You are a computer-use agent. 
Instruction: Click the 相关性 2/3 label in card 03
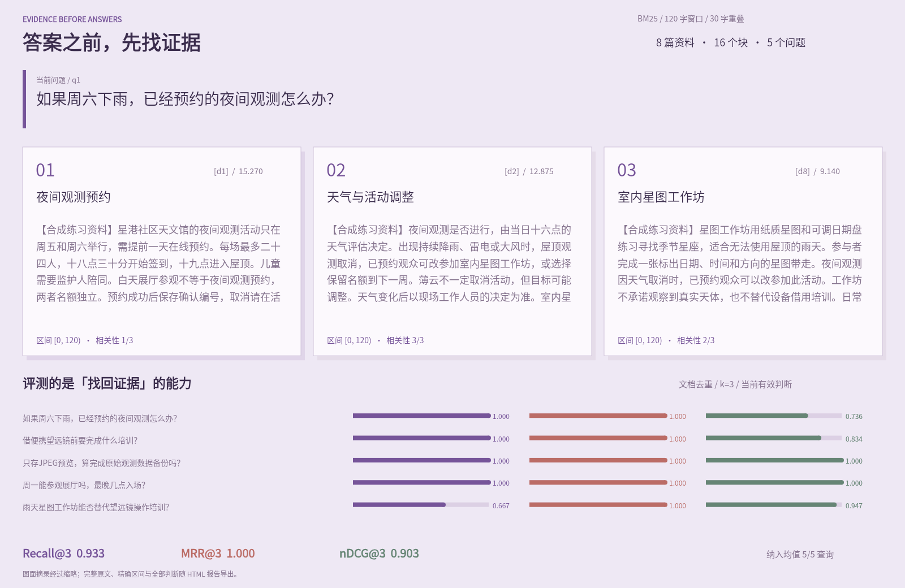(696, 340)
